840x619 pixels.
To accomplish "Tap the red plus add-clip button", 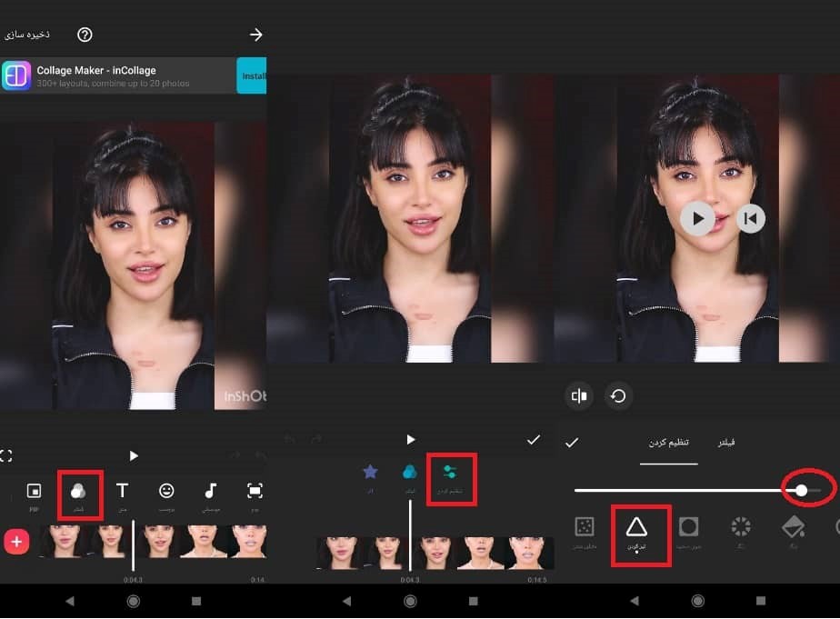I will (16, 542).
